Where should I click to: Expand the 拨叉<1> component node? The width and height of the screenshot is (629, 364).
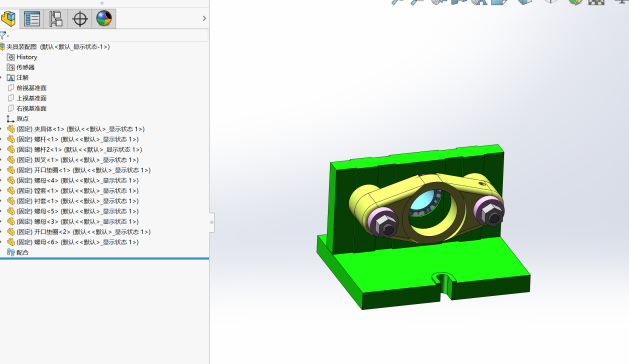2,160
